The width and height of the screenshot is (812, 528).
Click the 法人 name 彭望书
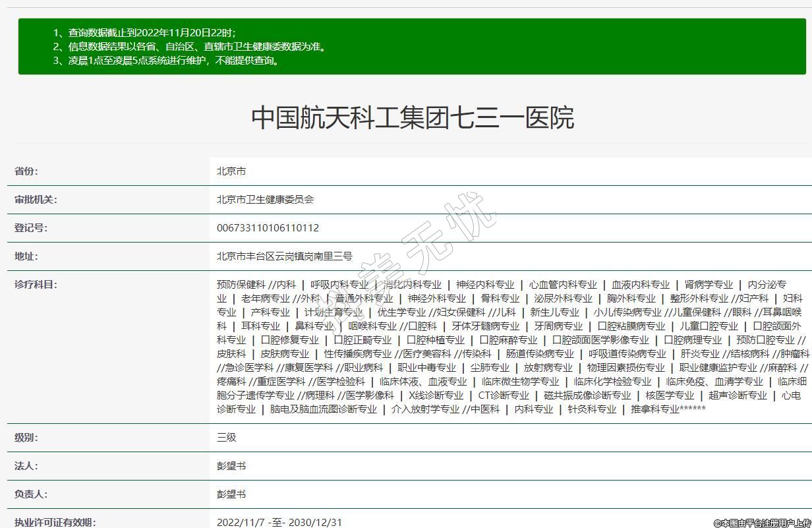point(231,465)
